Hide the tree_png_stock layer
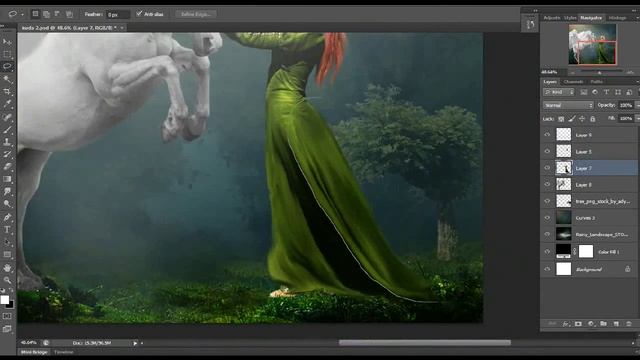640x360 pixels. 547,201
